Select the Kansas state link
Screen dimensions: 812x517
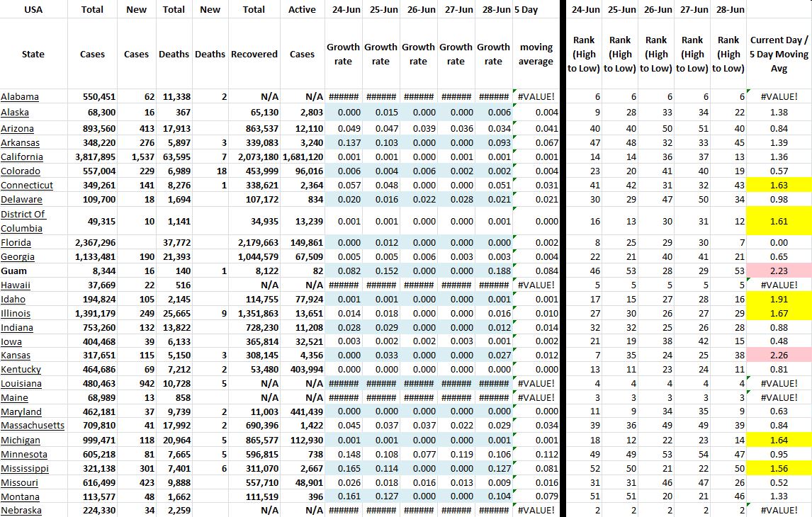[x=16, y=355]
